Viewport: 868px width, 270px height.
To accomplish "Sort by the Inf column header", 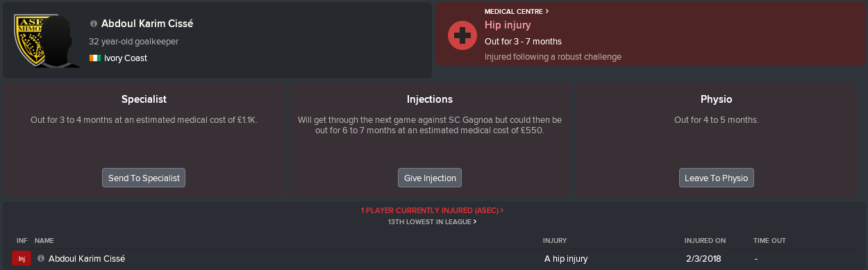I will (x=22, y=241).
